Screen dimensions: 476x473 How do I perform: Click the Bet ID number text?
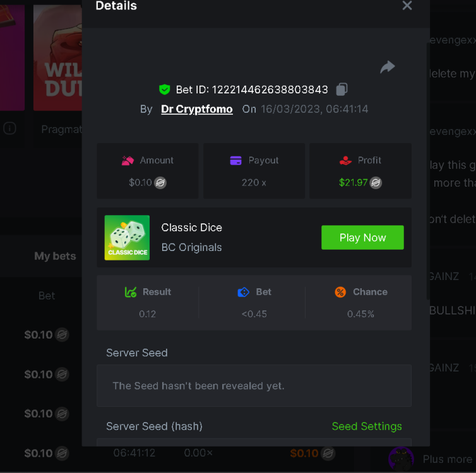270,90
